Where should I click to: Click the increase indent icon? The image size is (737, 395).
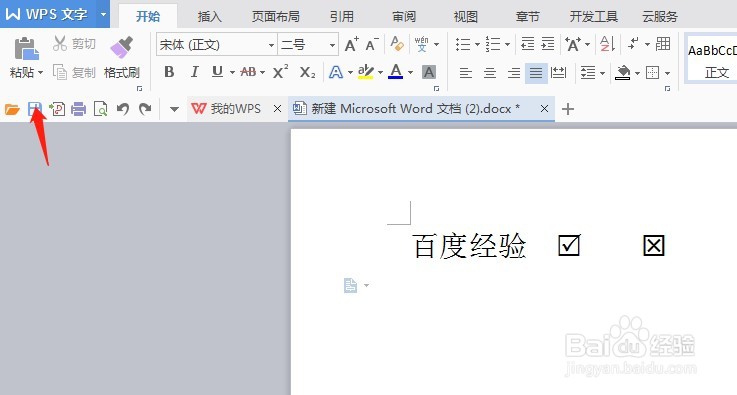click(548, 44)
